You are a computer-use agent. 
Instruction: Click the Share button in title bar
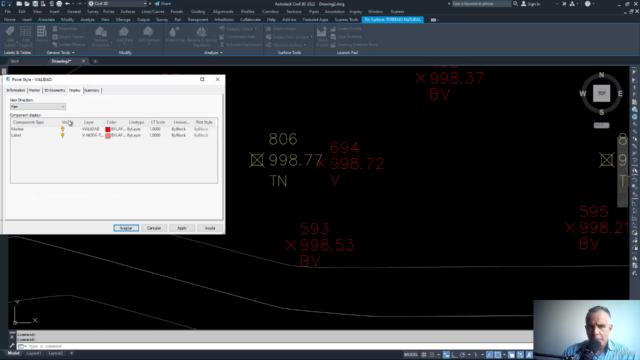click(163, 4)
